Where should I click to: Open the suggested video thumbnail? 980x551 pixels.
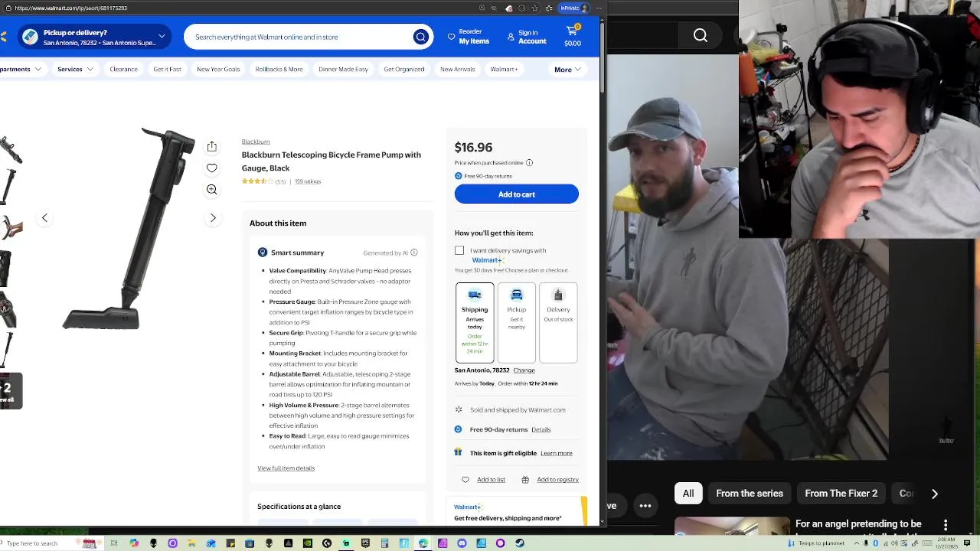(x=732, y=527)
